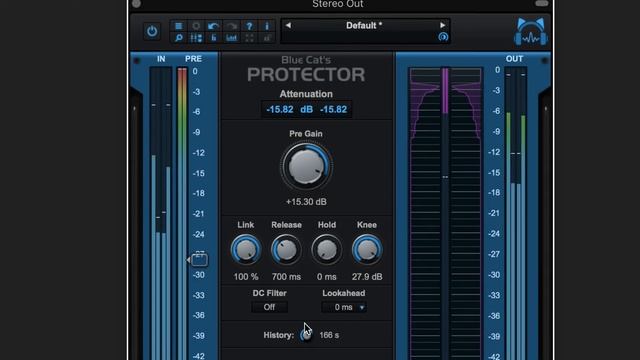Adjust the Hold knob
The image size is (640, 360).
click(327, 249)
